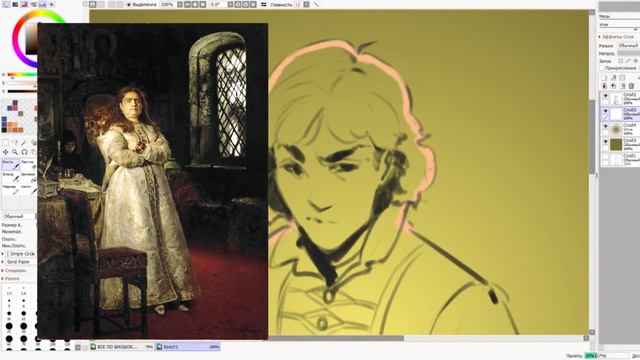Toggle the Выделение checkbox in toolbar
This screenshot has height=360, width=640.
pyautogui.click(x=129, y=4)
